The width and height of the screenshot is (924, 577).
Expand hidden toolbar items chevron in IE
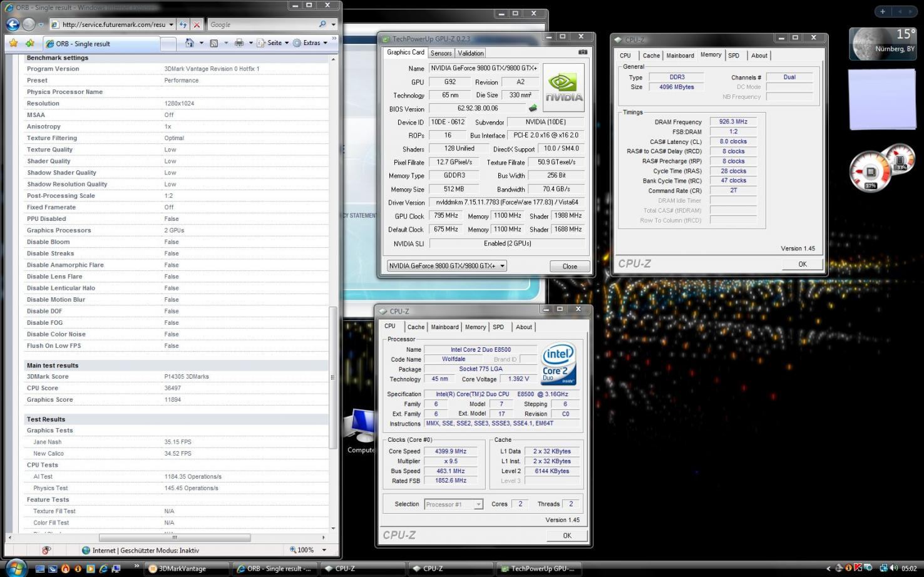(334, 39)
